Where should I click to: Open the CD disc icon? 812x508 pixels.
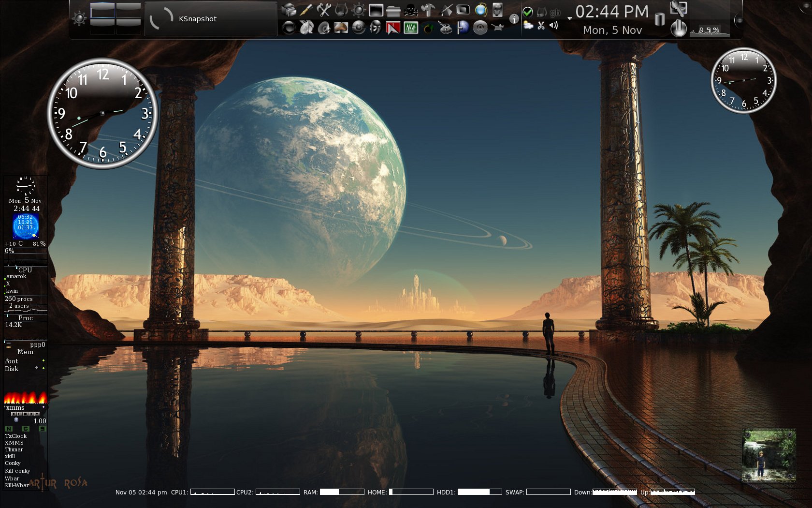480,28
